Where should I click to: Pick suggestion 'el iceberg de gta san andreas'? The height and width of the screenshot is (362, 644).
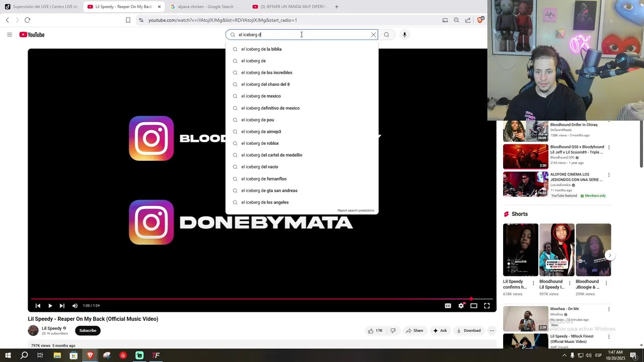pyautogui.click(x=302, y=191)
